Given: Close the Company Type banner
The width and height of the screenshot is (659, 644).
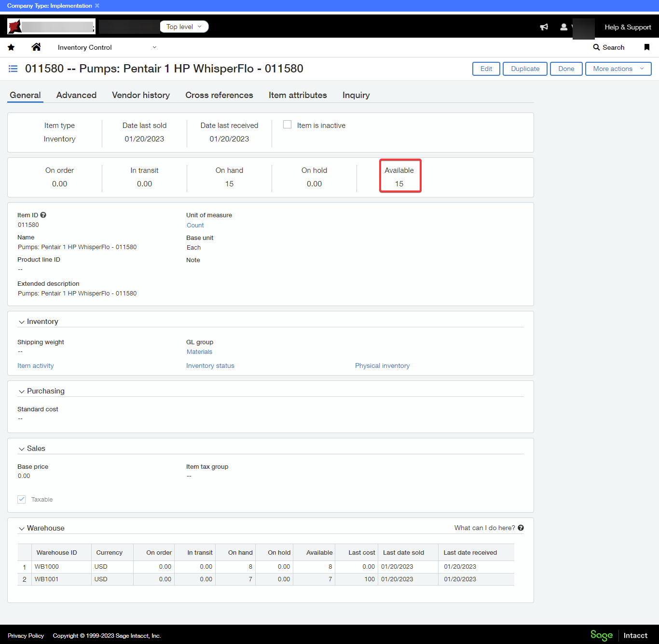Looking at the screenshot, I should [97, 6].
